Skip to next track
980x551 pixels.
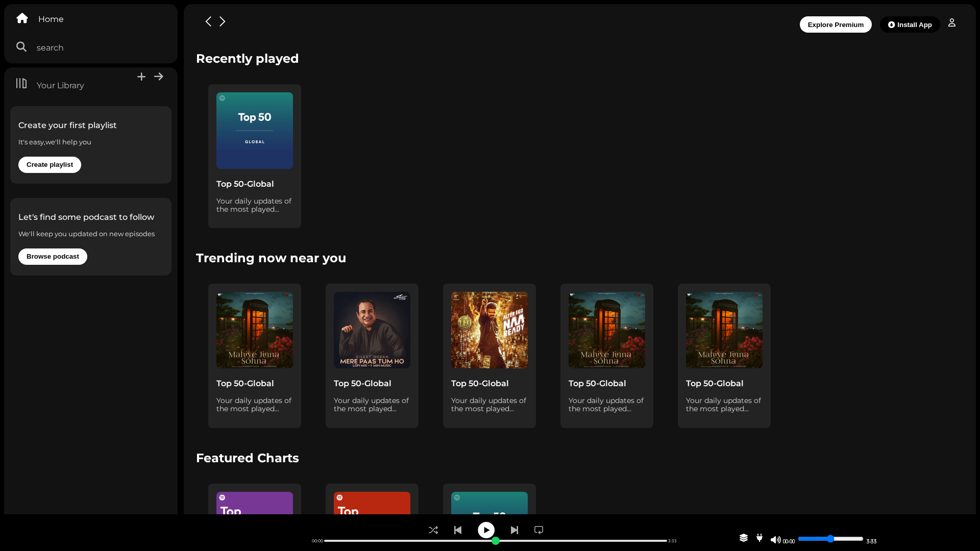coord(514,530)
